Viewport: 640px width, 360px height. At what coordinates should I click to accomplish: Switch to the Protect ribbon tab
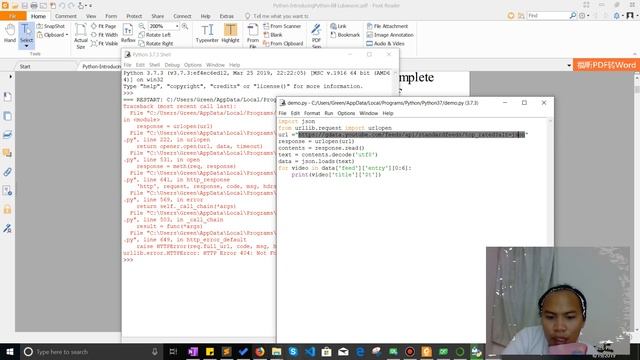[x=134, y=16]
